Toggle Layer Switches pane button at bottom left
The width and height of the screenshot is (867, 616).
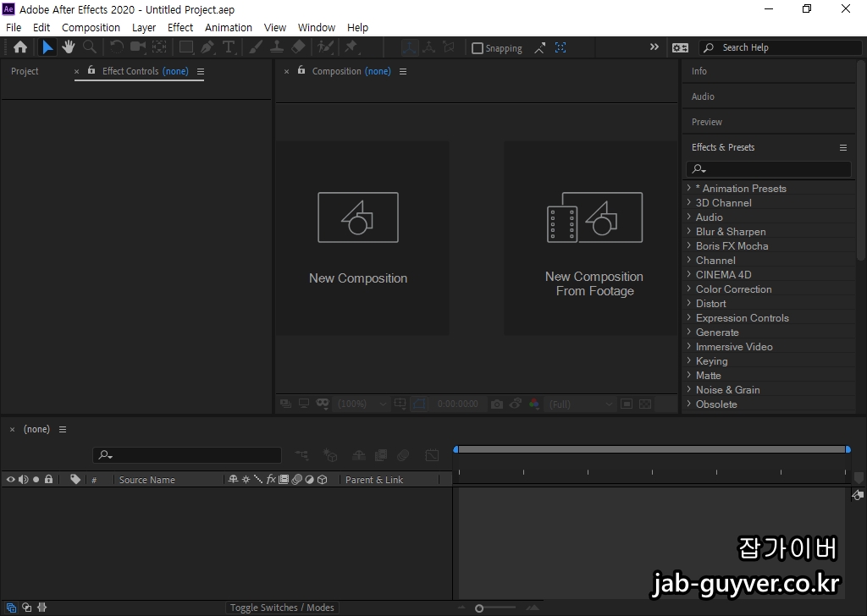pos(11,608)
